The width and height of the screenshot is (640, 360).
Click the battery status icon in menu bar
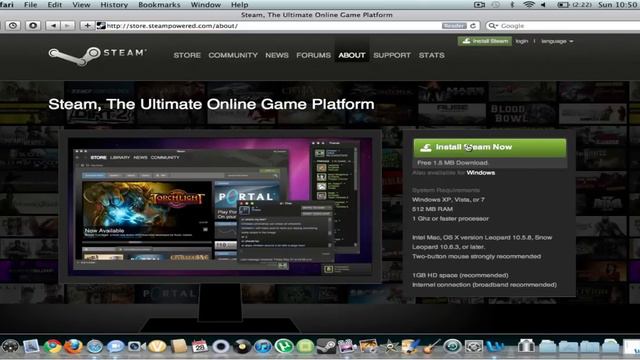[563, 4]
